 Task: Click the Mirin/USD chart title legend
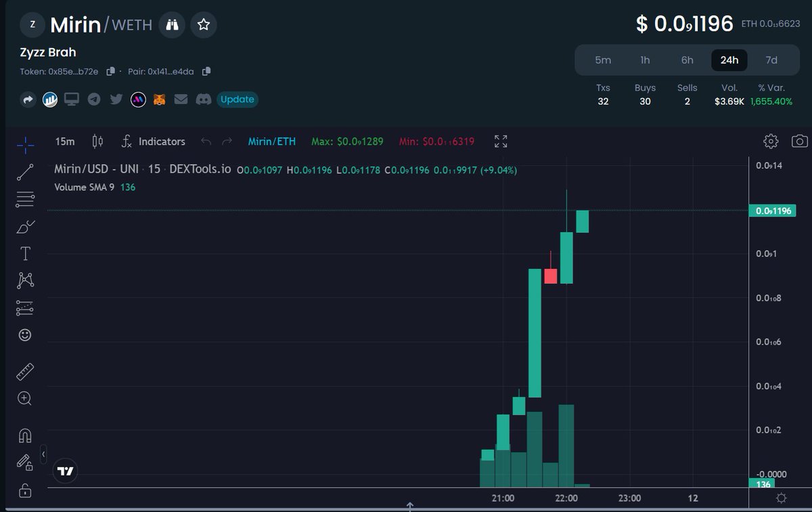[142, 169]
